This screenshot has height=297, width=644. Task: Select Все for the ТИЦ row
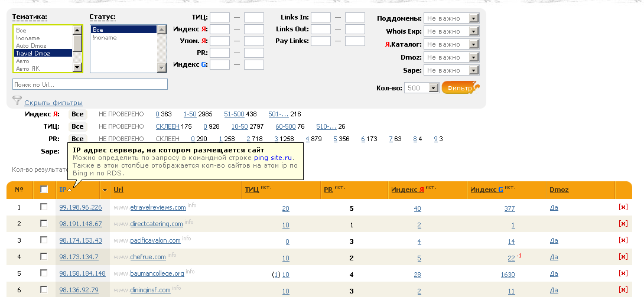tap(77, 126)
